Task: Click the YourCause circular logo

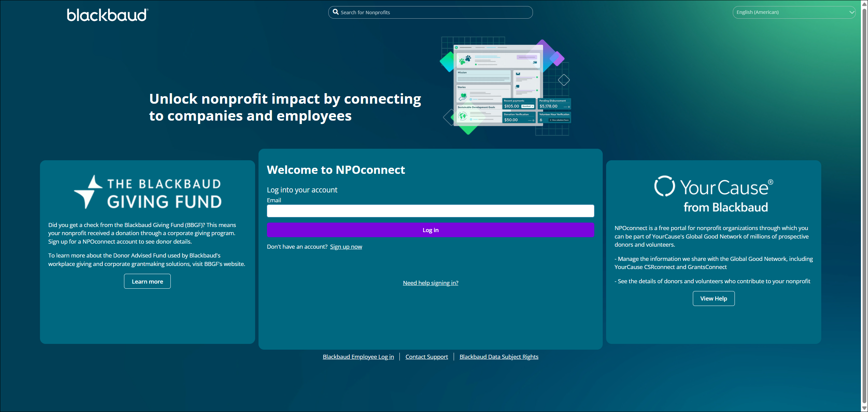Action: 664,186
